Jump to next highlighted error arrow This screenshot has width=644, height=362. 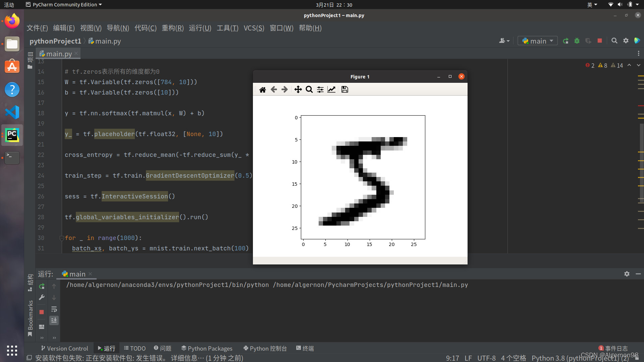[x=638, y=65]
